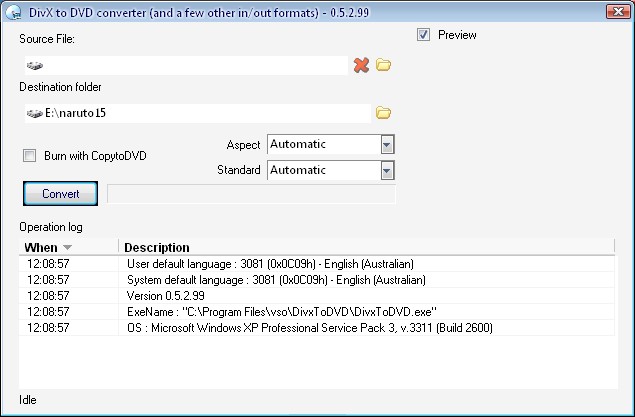Viewport: 635px width, 417px height.
Task: Focus the Destination folder field showing E:\naruto15
Action: tap(198, 113)
